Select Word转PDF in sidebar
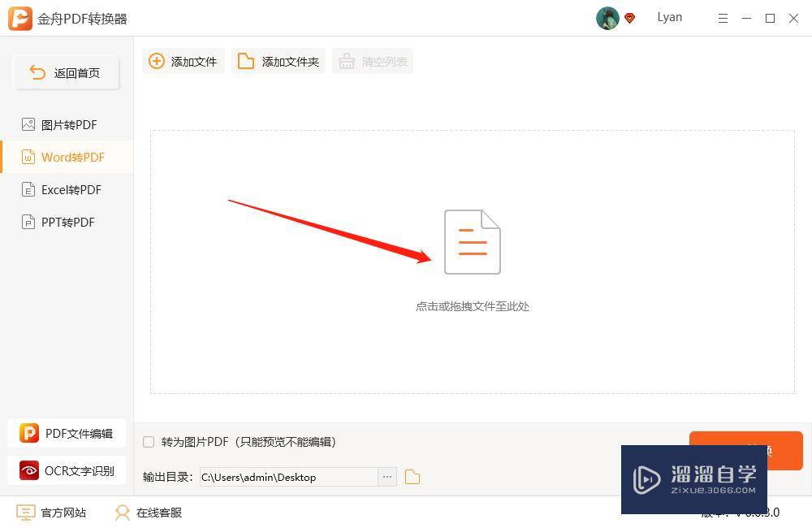 coord(67,157)
